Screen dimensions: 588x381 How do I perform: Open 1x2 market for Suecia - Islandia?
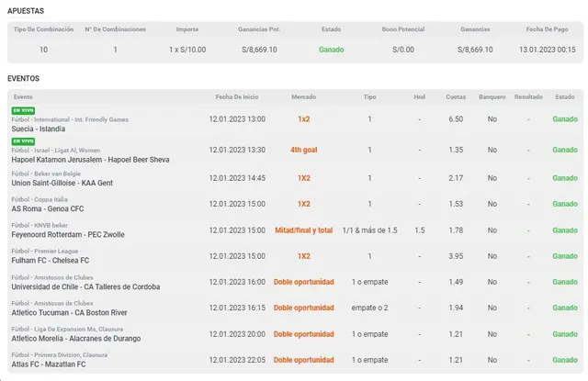[x=303, y=119]
